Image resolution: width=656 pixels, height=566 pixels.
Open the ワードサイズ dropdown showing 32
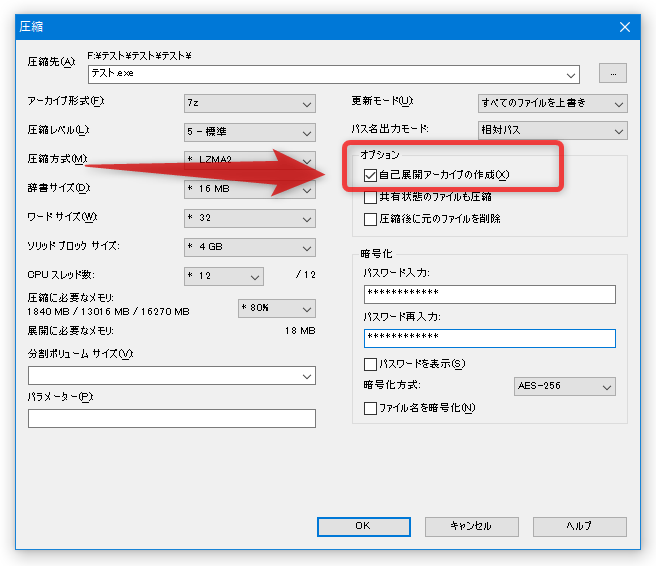pyautogui.click(x=249, y=218)
